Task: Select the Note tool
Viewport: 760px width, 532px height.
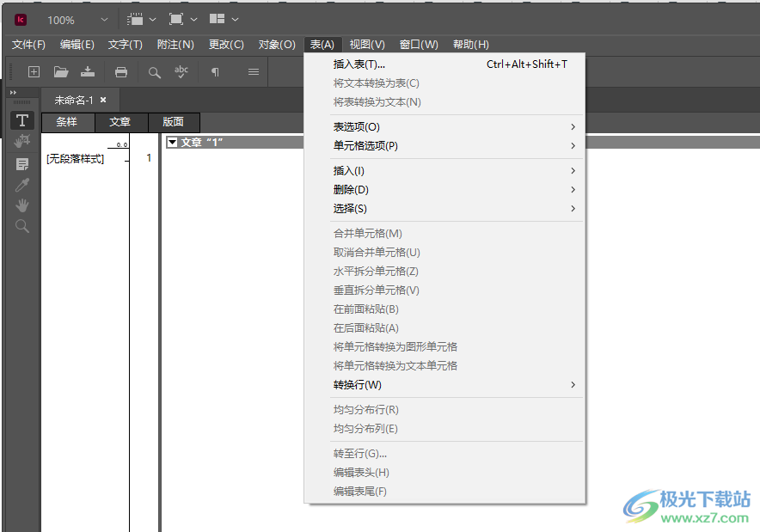Action: pyautogui.click(x=22, y=164)
